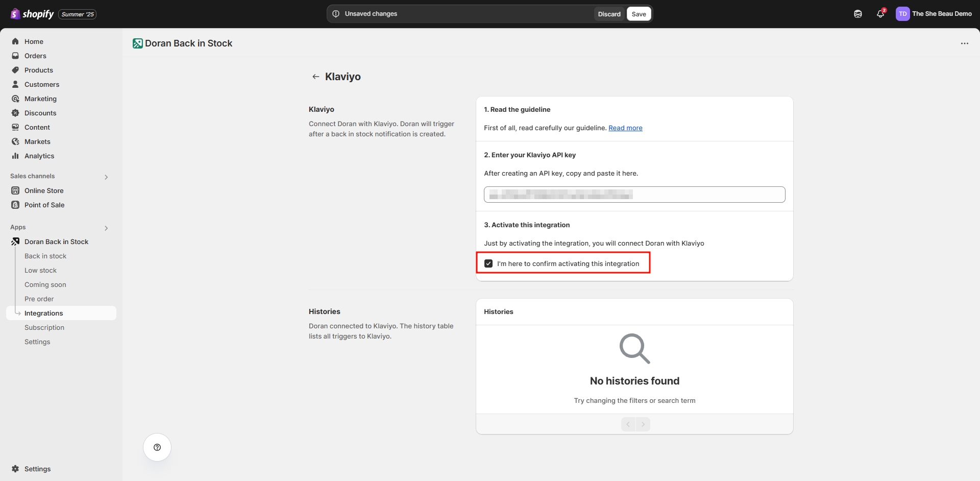The height and width of the screenshot is (481, 980).
Task: Click the Shopify logo
Action: click(32, 14)
